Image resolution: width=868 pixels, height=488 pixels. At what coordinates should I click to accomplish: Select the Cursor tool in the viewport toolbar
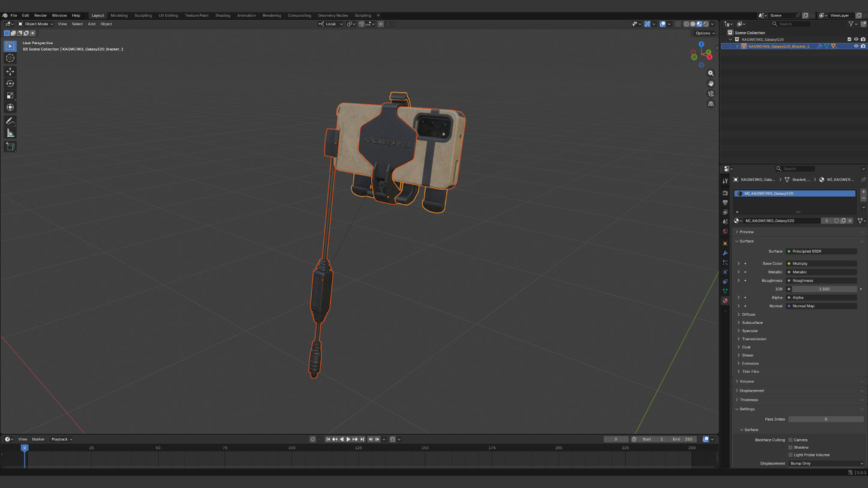[x=10, y=58]
